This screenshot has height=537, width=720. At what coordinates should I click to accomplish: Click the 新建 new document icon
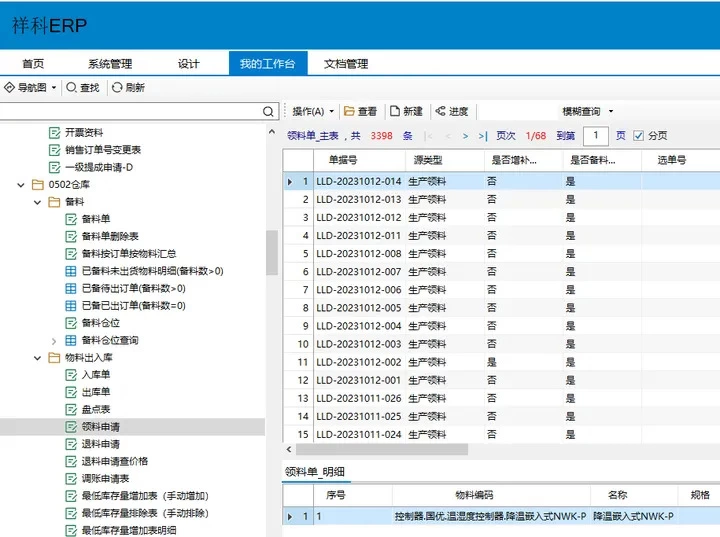point(396,111)
